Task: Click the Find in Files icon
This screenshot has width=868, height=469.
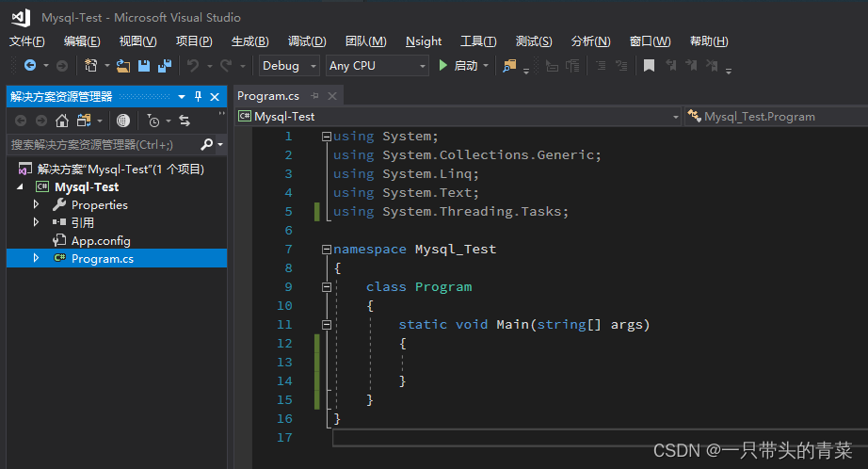Action: (509, 66)
